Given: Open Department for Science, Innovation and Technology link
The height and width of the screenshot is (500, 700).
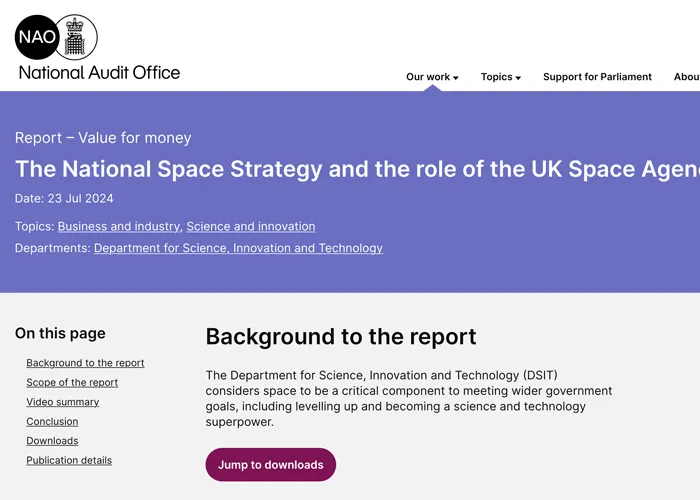Looking at the screenshot, I should [x=238, y=248].
